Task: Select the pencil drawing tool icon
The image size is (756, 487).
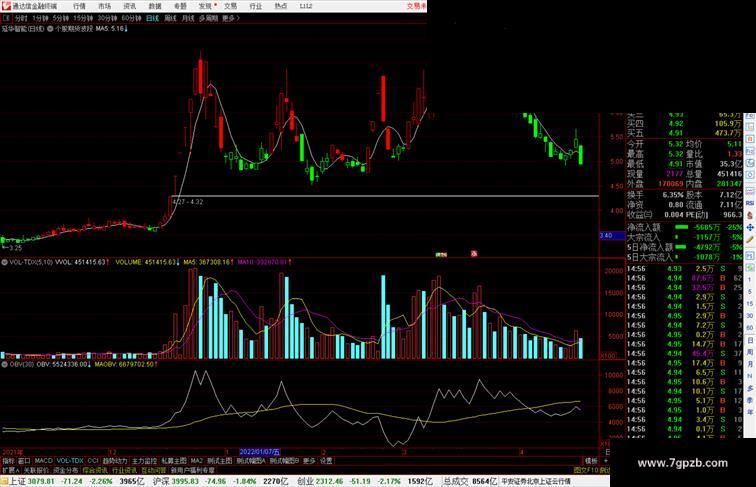Action: point(750,240)
